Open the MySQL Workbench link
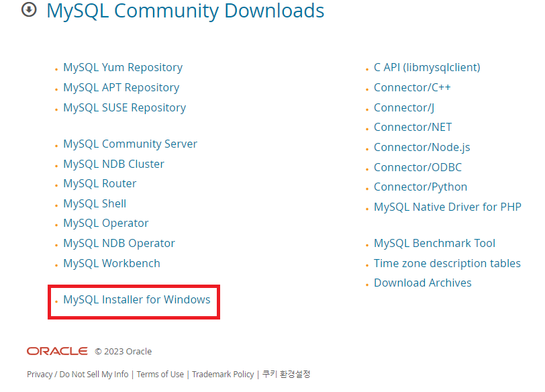545x392 pixels. coord(111,263)
